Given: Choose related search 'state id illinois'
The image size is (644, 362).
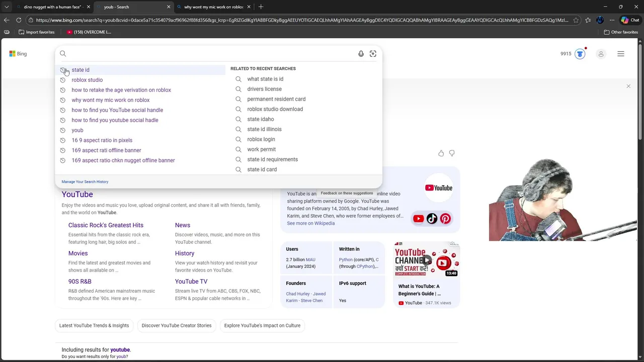Looking at the screenshot, I should (x=264, y=129).
